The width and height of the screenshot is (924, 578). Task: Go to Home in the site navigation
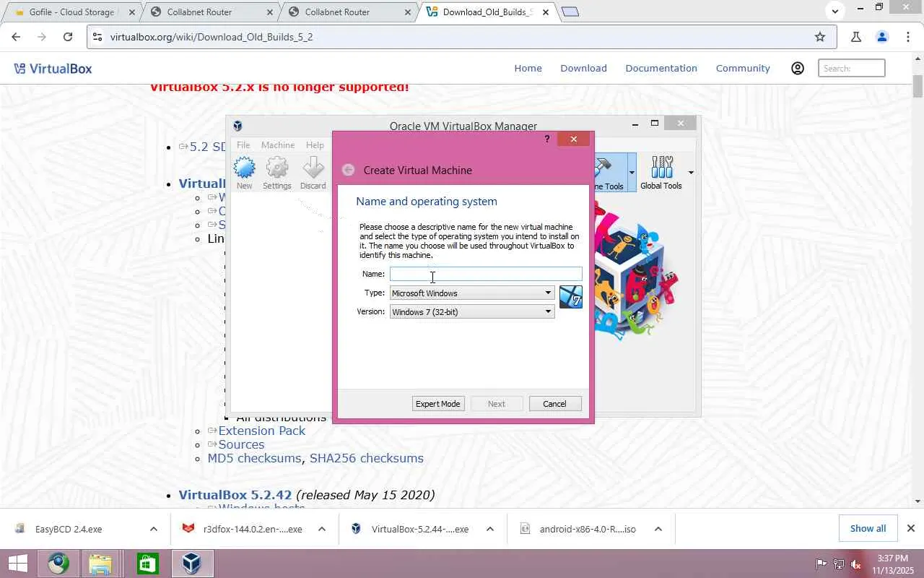pyautogui.click(x=528, y=68)
